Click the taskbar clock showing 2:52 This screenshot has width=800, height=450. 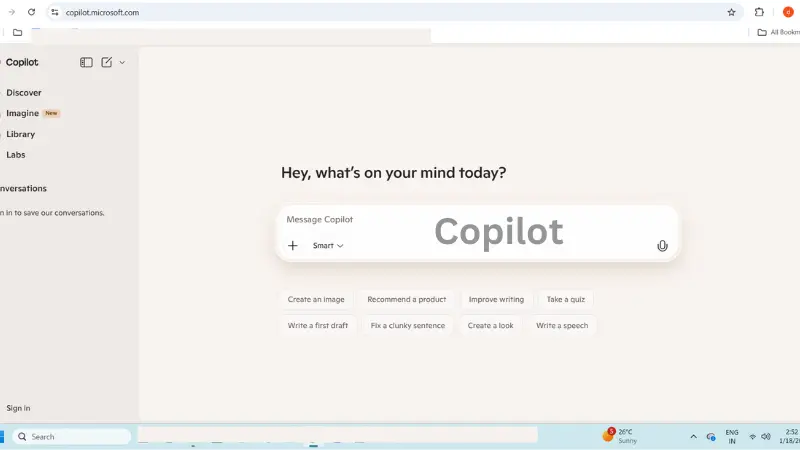(x=790, y=436)
